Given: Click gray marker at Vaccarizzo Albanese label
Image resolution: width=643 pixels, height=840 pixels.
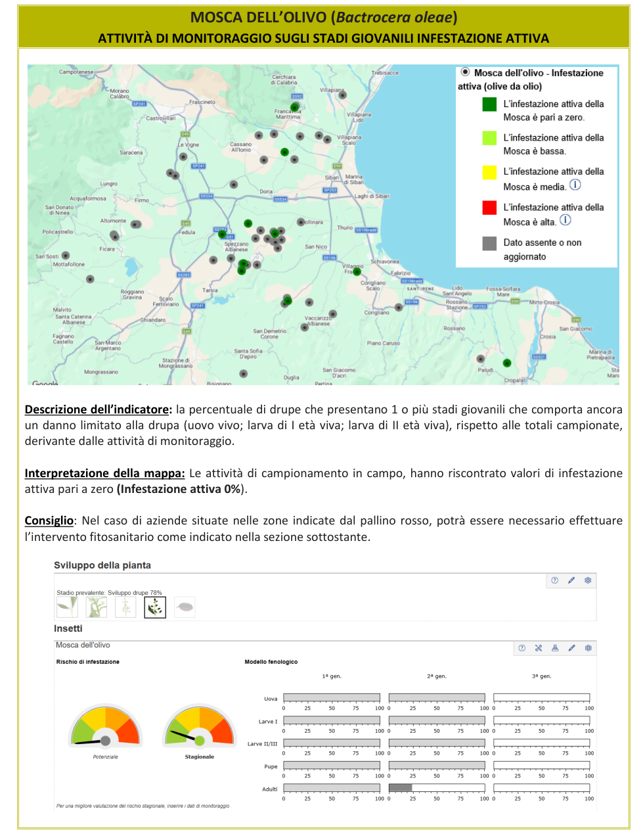Looking at the screenshot, I should coord(304,327).
